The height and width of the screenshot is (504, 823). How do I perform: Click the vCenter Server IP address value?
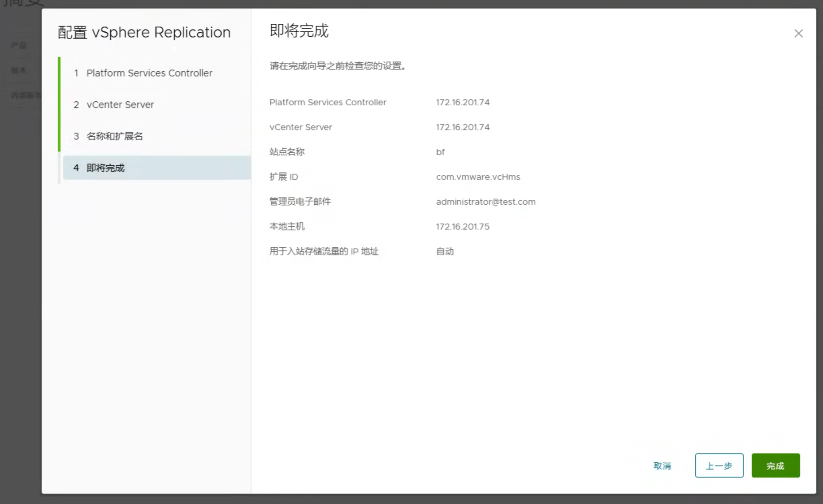[x=463, y=127]
